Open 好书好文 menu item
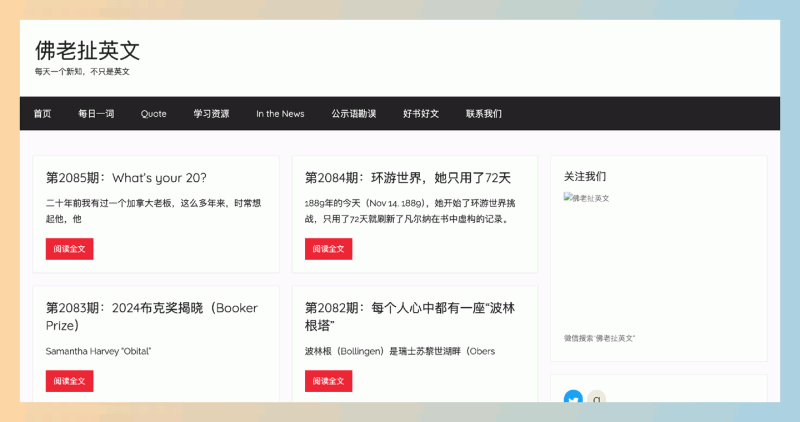The height and width of the screenshot is (422, 800). coord(421,113)
